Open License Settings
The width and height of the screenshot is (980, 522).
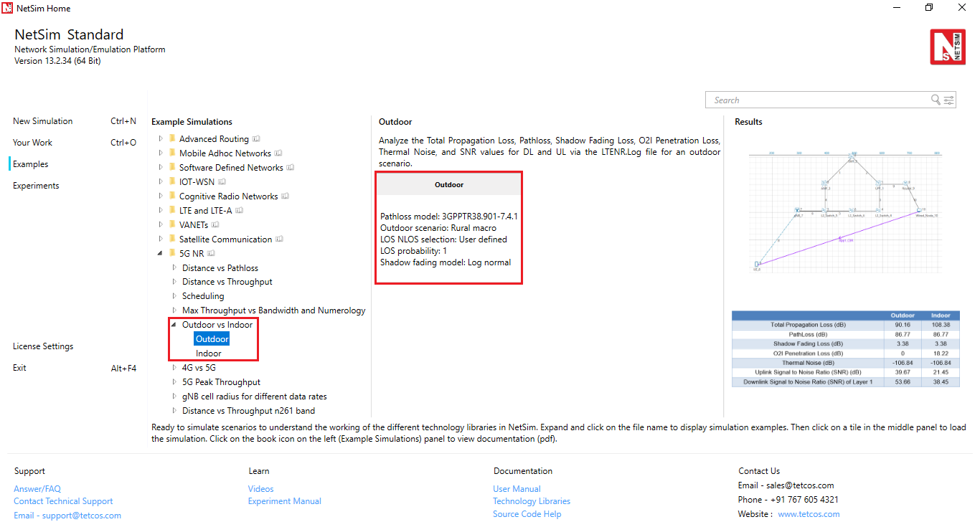coord(43,346)
